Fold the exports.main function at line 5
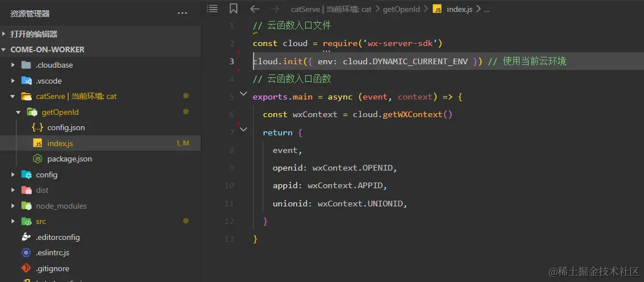Screen dimensions: 644x282 point(243,94)
